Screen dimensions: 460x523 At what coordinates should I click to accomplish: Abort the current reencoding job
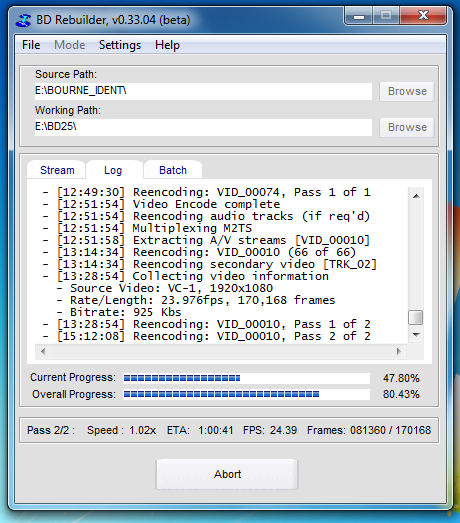click(227, 474)
